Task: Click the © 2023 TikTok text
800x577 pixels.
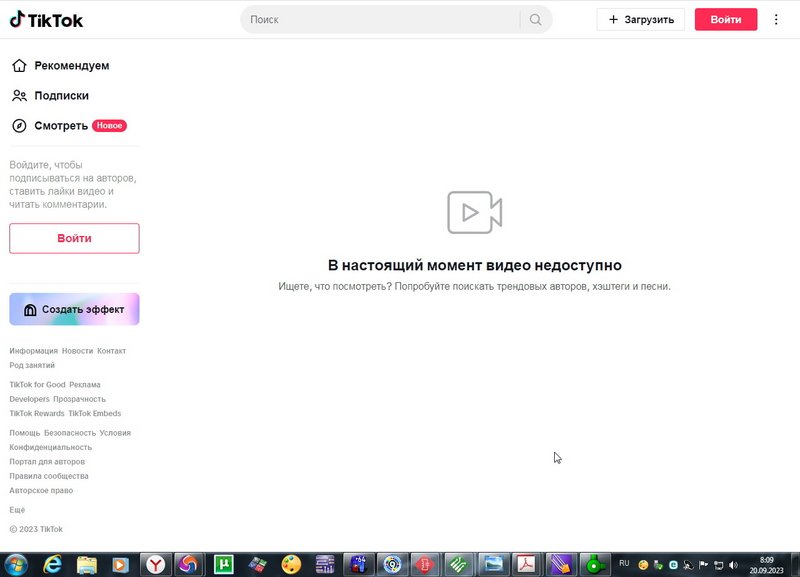Action: (x=36, y=529)
